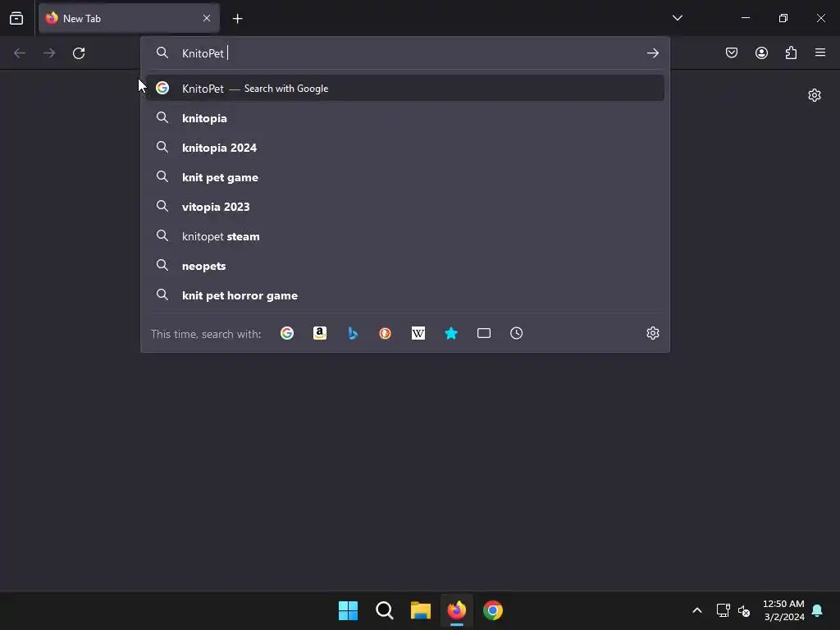This screenshot has height=630, width=840.
Task: Open the list all tabs chevron
Action: 677,18
